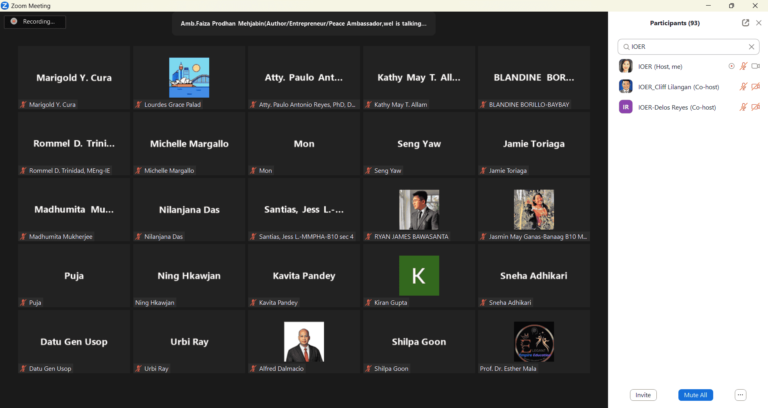Click the participants search field
The height and width of the screenshot is (408, 768).
pos(685,47)
